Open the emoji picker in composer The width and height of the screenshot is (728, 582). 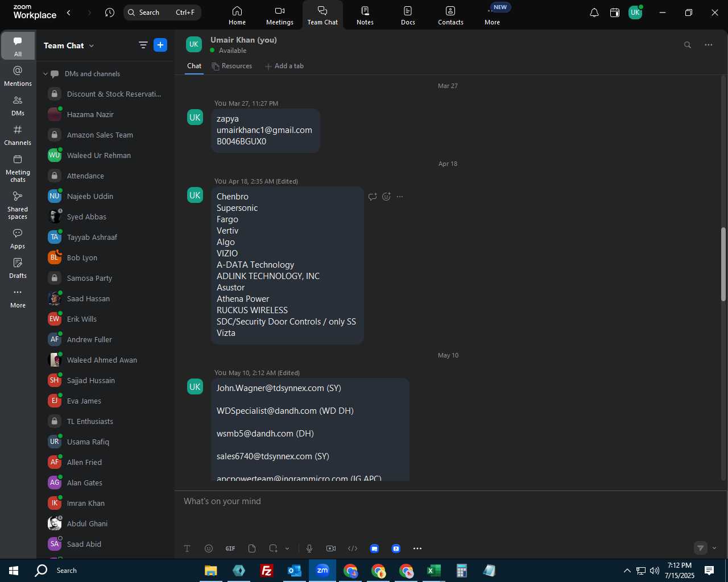click(209, 548)
